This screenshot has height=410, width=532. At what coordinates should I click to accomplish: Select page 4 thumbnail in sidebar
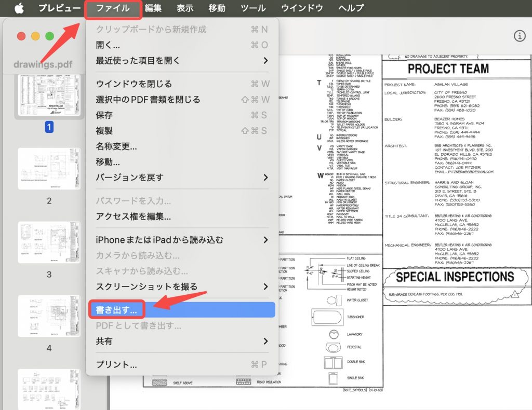49,316
